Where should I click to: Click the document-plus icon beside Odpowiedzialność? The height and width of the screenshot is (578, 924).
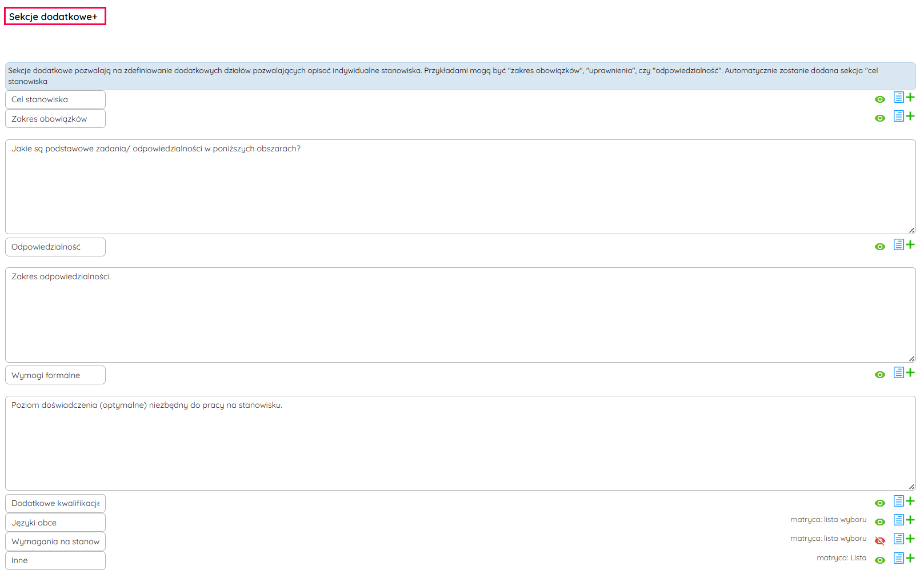tap(903, 245)
